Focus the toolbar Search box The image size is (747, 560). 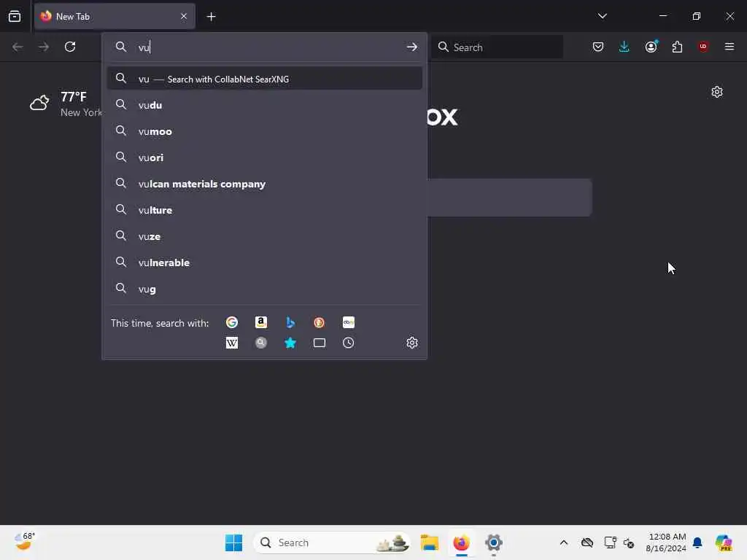pyautogui.click(x=497, y=47)
